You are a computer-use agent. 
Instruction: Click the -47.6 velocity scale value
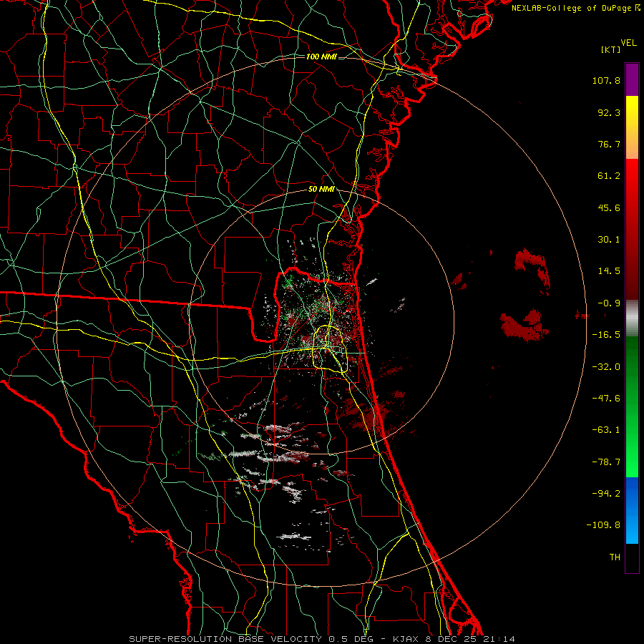pyautogui.click(x=606, y=399)
